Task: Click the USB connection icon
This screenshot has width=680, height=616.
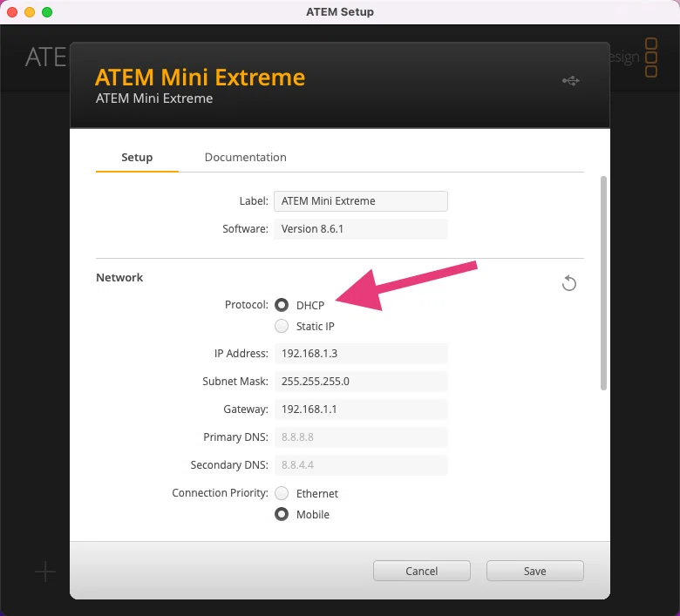Action: tap(571, 81)
